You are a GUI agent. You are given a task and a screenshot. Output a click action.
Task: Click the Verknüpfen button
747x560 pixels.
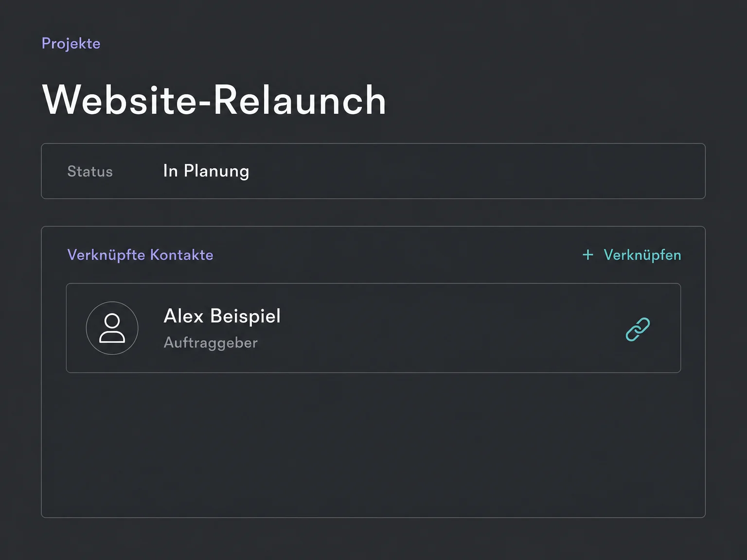click(x=632, y=255)
